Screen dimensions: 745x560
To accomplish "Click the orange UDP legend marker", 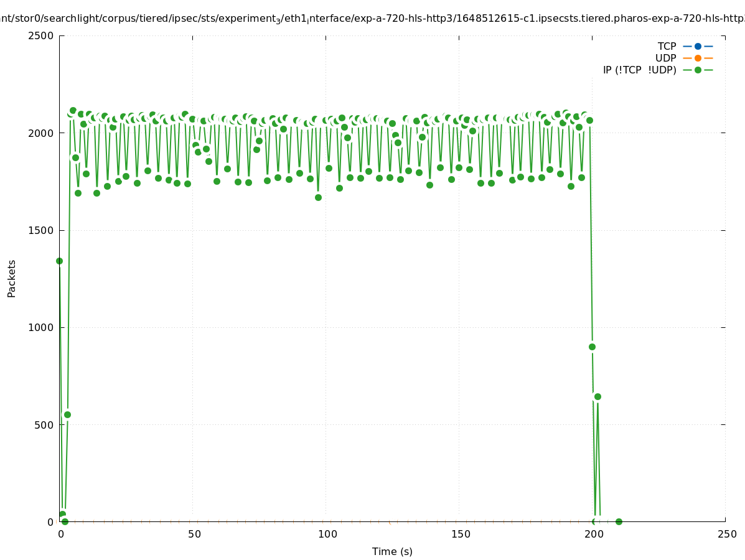I will click(698, 58).
